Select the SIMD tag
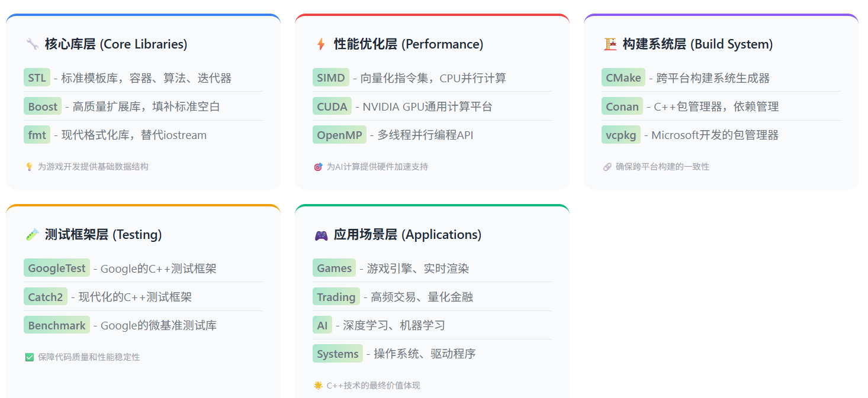The image size is (868, 398). tap(331, 77)
